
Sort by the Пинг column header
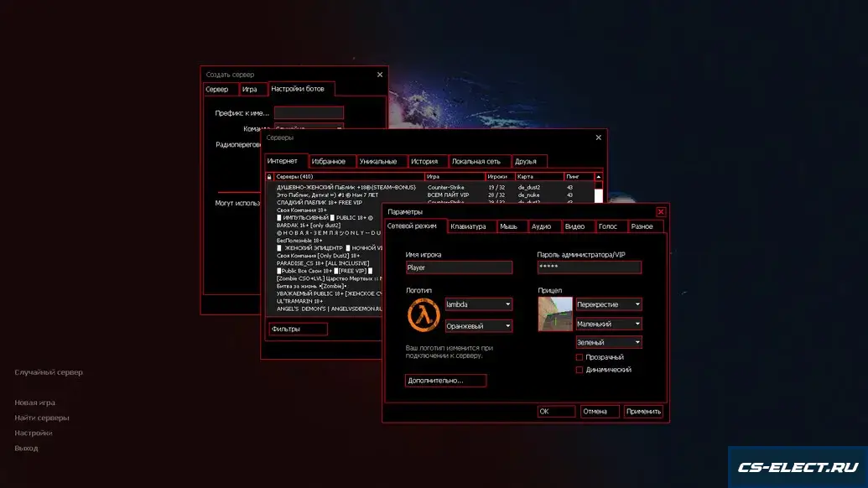(x=579, y=177)
